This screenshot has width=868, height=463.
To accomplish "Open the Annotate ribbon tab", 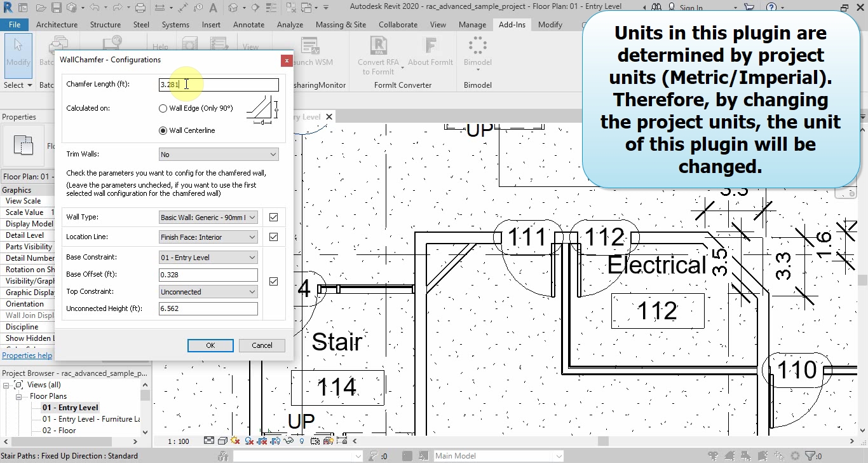I will coord(248,25).
